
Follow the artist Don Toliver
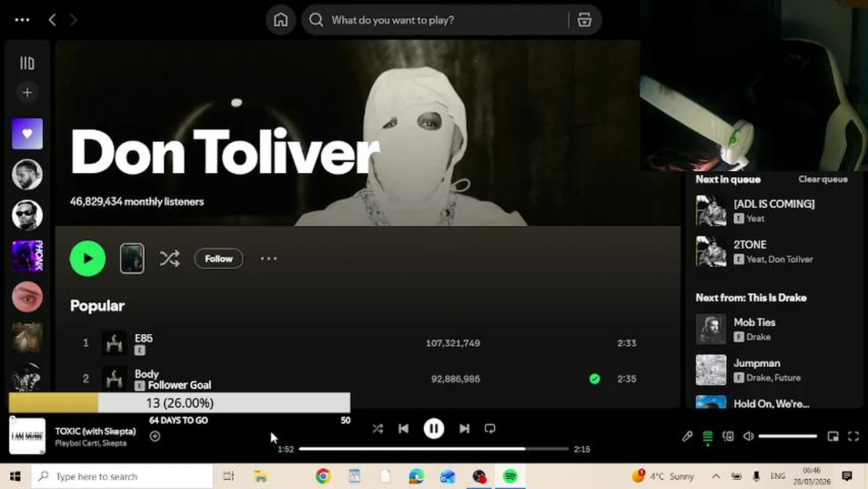click(x=219, y=258)
